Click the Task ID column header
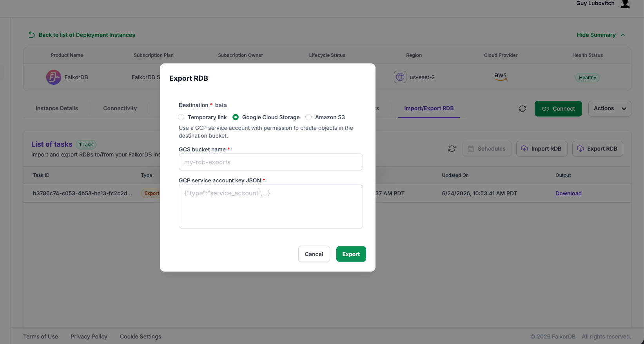This screenshot has width=644, height=344. pos(41,175)
